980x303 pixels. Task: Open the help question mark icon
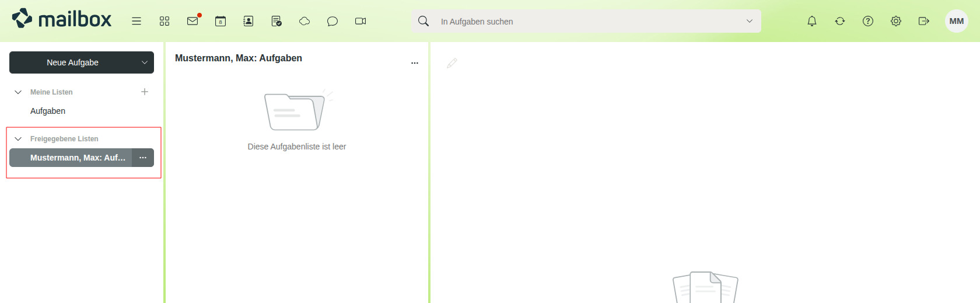[x=868, y=21]
